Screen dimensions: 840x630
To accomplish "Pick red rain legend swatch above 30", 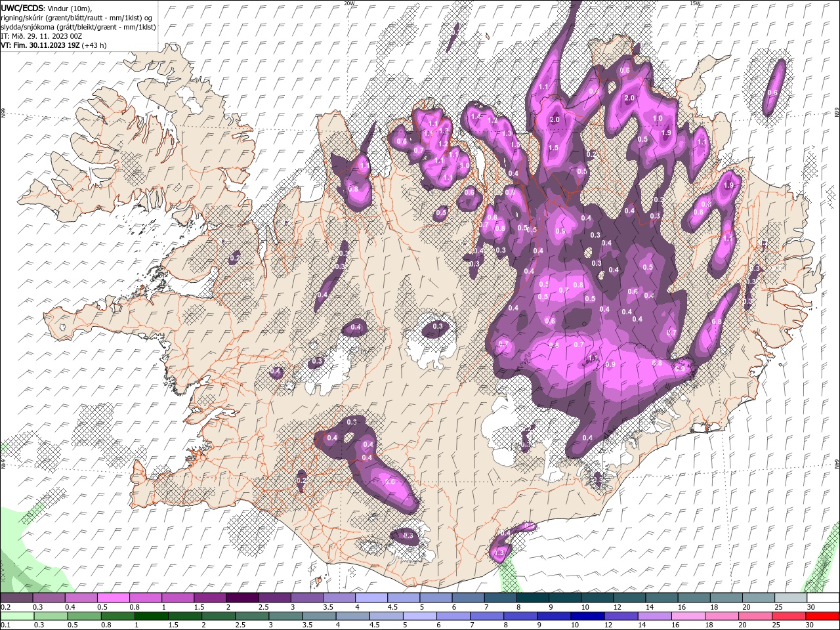I will (x=824, y=616).
